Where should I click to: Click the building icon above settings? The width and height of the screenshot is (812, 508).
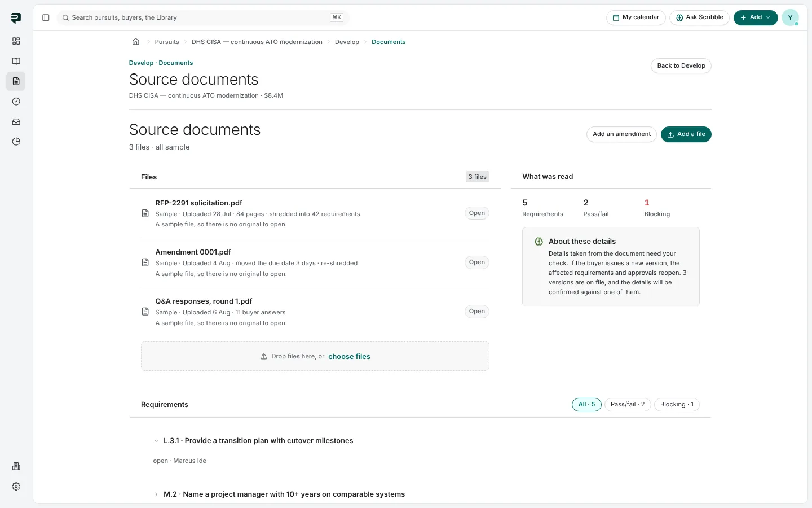pos(16,466)
